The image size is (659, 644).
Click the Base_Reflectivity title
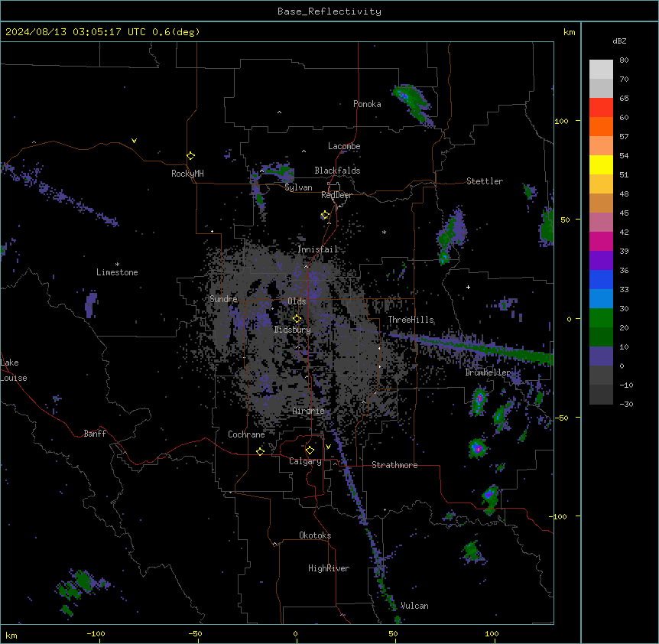tap(329, 11)
